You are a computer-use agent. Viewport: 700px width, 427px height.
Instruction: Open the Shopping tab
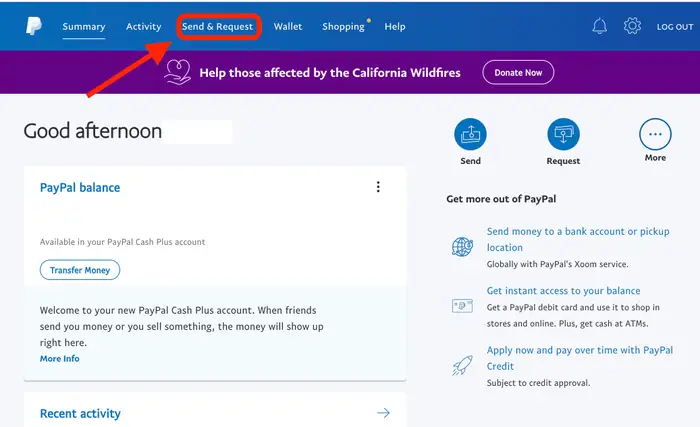click(343, 26)
